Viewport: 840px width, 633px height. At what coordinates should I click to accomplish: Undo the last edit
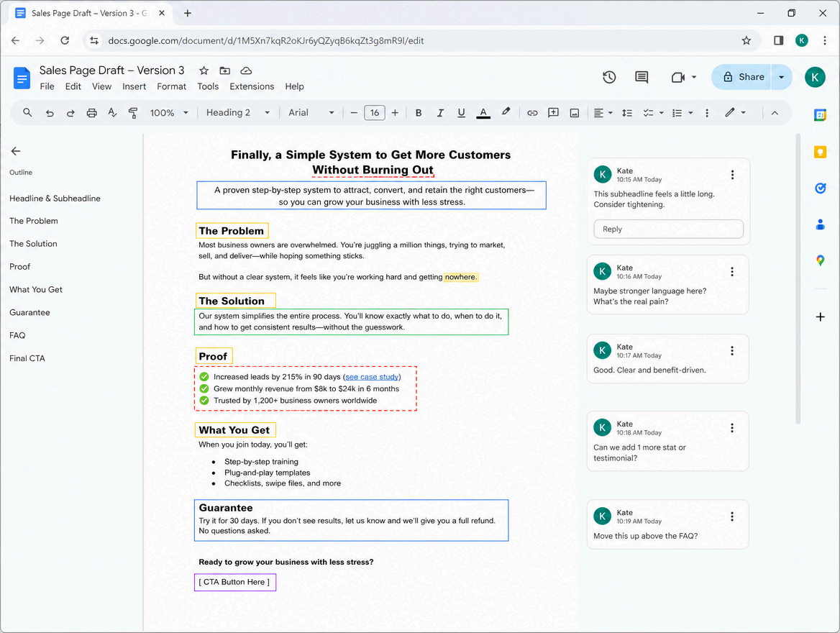(50, 112)
